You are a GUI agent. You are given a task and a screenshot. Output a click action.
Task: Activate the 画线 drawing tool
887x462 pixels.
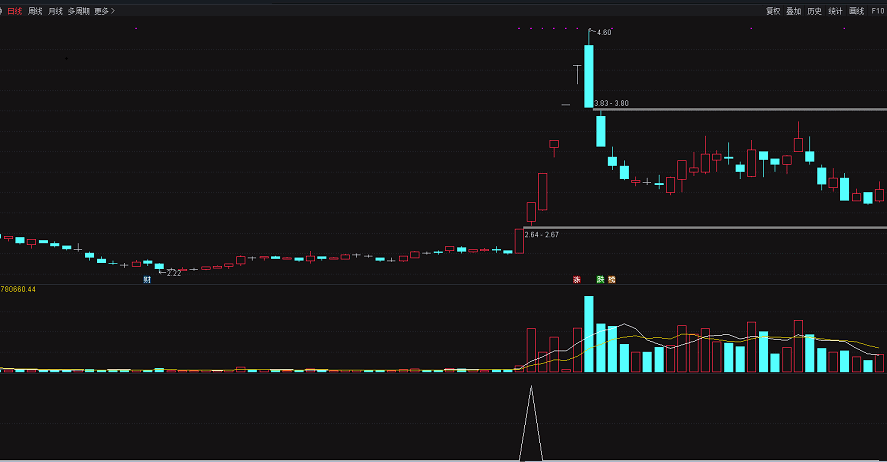point(856,11)
